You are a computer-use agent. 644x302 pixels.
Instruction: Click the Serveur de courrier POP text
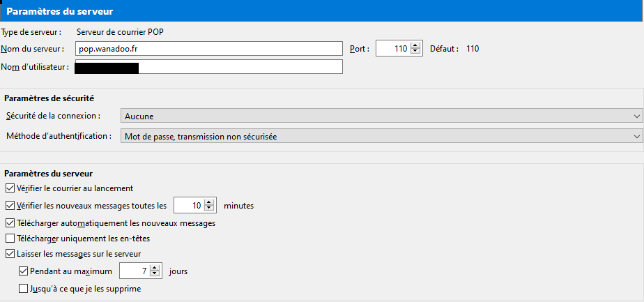pos(121,31)
